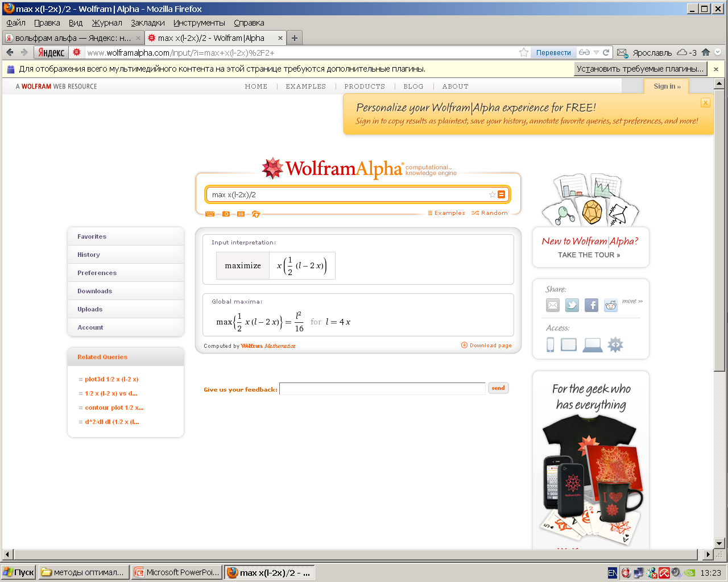The height and width of the screenshot is (582, 728).
Task: Open Uploads in the sidebar
Action: coord(126,309)
